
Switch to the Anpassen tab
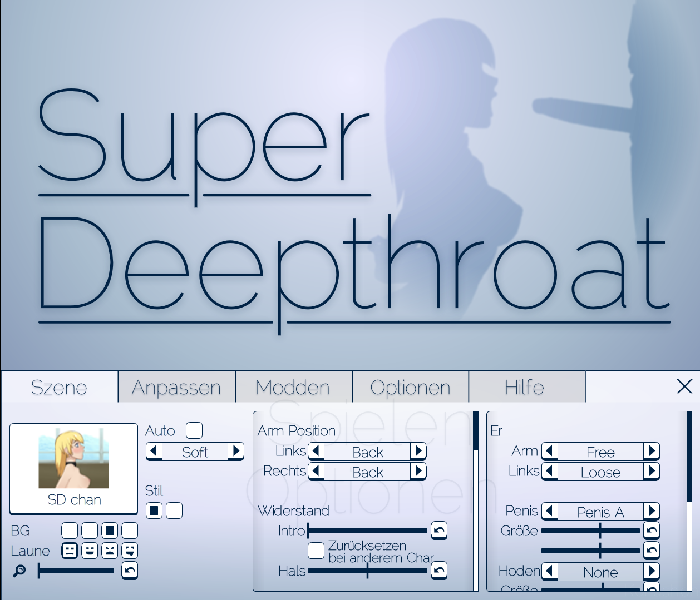tap(176, 387)
